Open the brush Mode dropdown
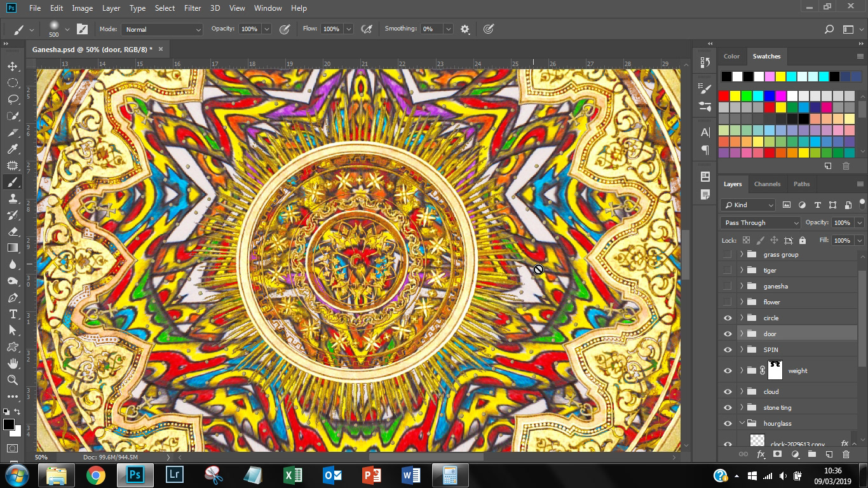The width and height of the screenshot is (868, 488). 162,29
